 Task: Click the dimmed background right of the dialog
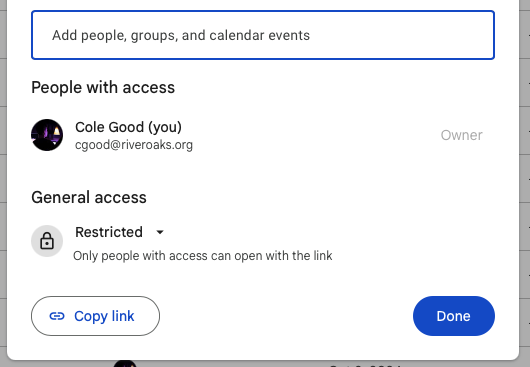tap(525, 182)
